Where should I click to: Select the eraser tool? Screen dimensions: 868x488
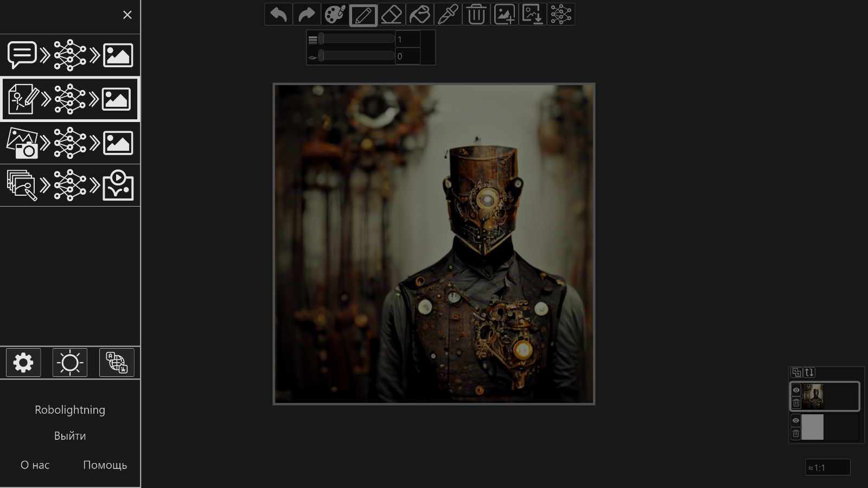(x=392, y=14)
